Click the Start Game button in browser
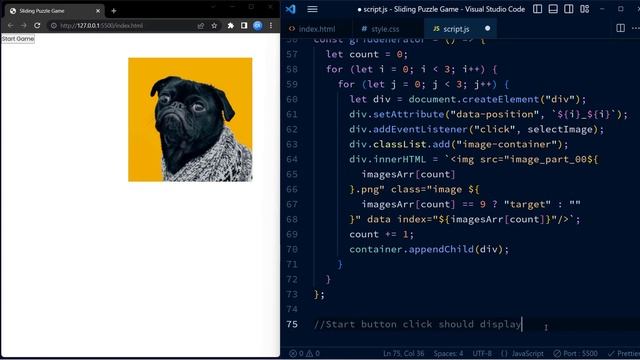This screenshot has height=360, width=640. point(18,39)
